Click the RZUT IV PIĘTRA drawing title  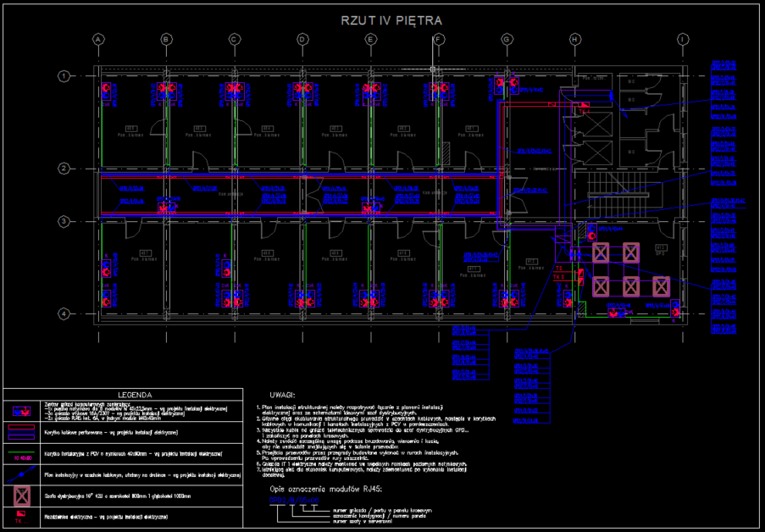(x=391, y=19)
